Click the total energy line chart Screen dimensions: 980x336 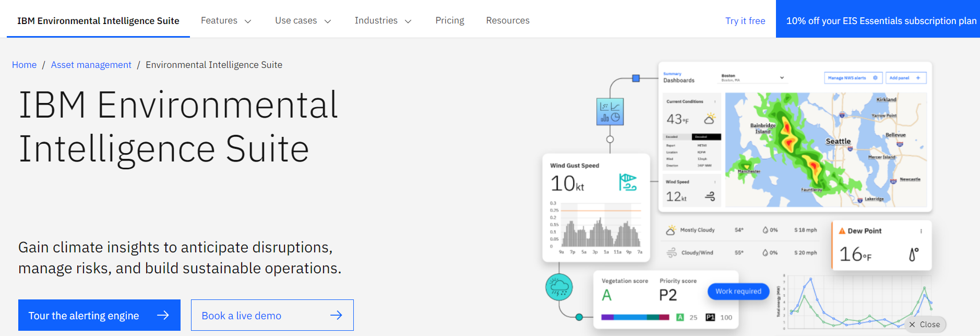857,302
